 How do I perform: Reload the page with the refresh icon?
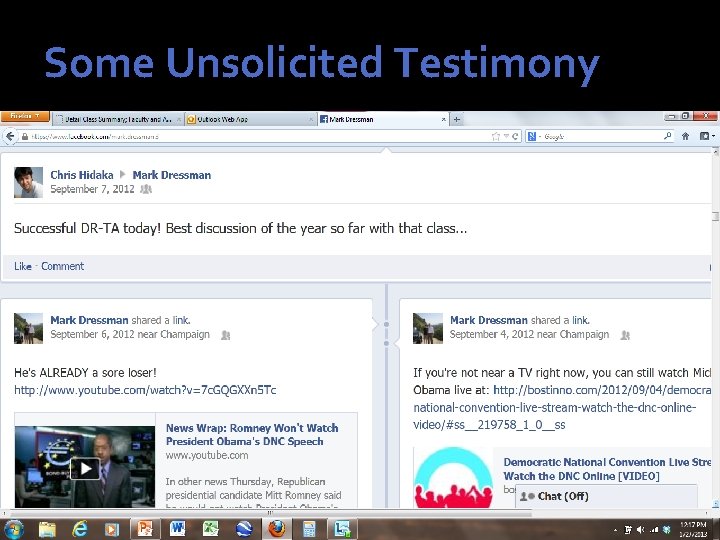tap(515, 136)
